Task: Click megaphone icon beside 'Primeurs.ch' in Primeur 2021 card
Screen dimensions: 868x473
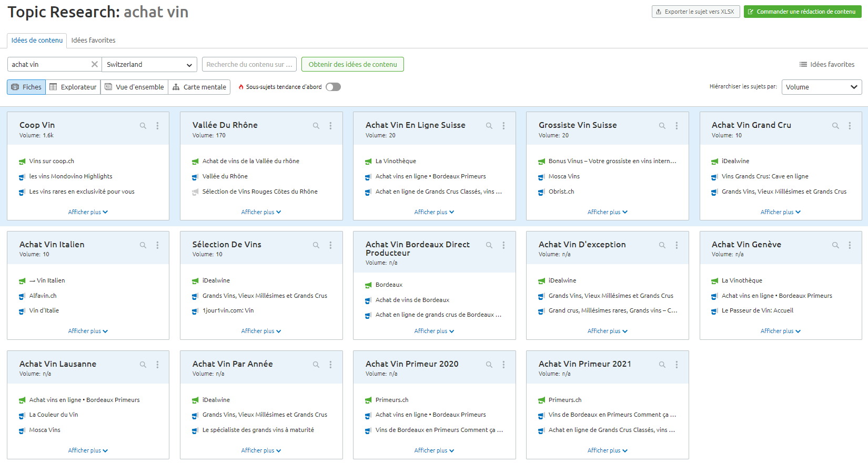Action: pos(541,400)
